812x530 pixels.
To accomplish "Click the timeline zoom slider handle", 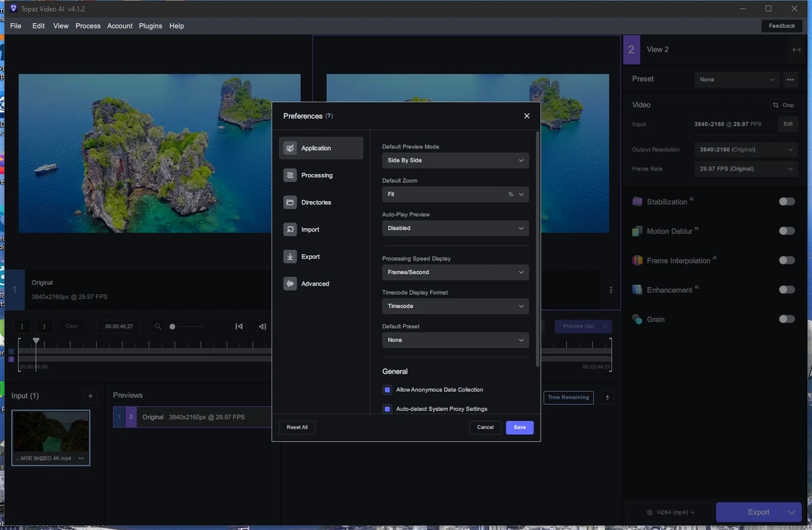I will 173,326.
